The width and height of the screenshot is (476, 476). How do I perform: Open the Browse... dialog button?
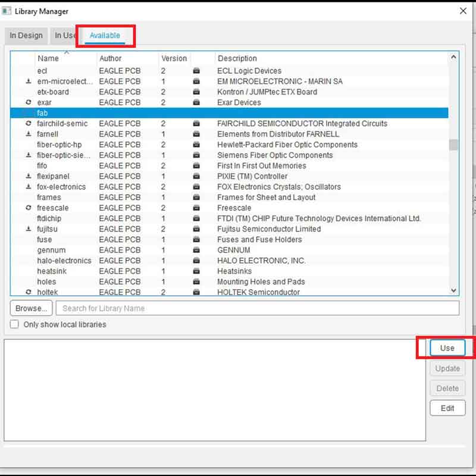31,308
